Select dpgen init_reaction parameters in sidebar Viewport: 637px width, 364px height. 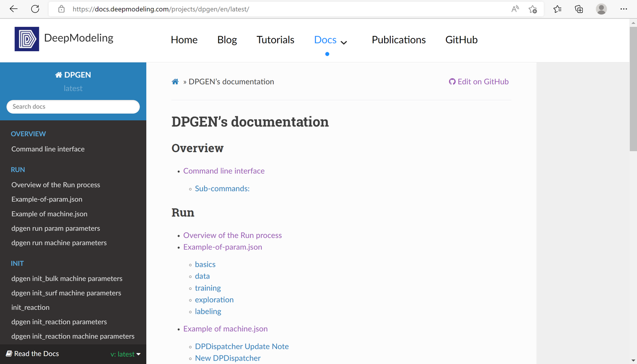coord(59,322)
